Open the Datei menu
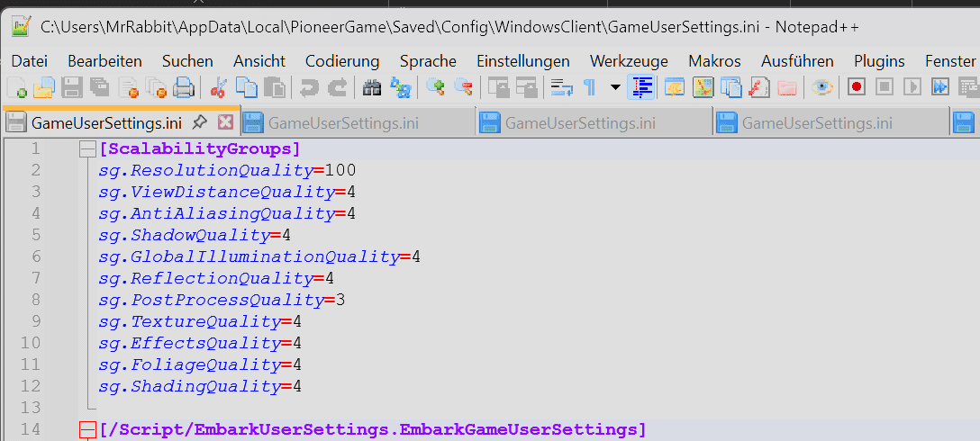Viewport: 980px width, 441px height. tap(30, 61)
